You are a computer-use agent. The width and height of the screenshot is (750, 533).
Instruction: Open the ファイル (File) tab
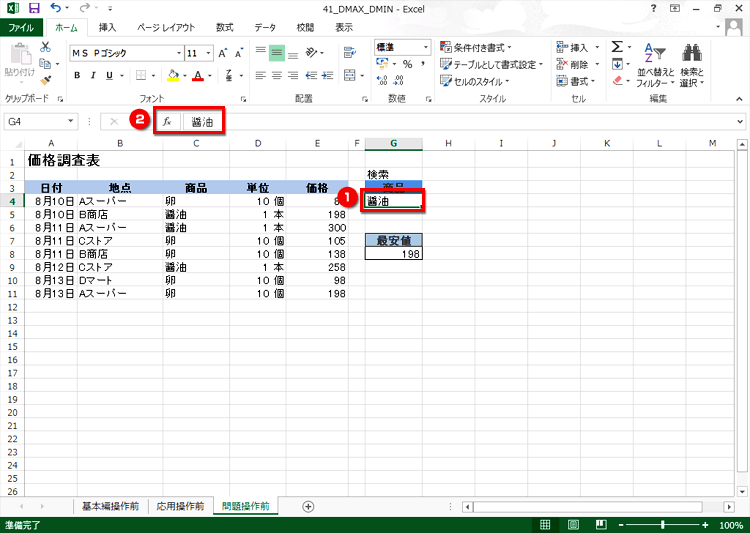point(21,27)
